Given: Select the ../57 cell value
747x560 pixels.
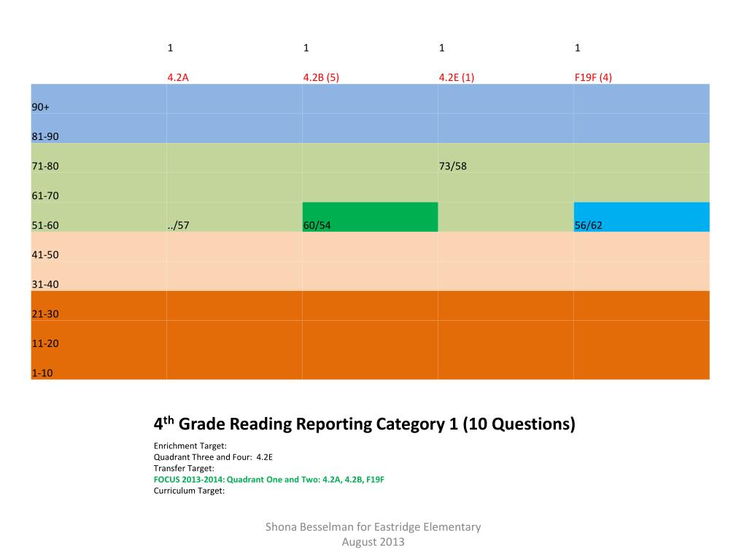Looking at the screenshot, I should coord(178,225).
